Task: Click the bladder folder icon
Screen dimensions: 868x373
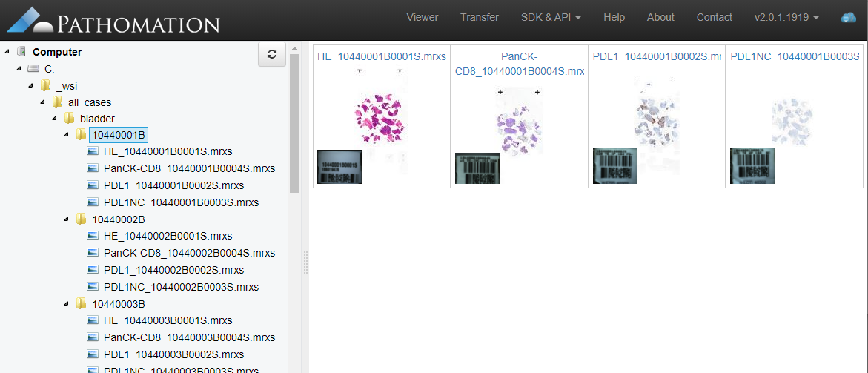Action: pyautogui.click(x=70, y=118)
